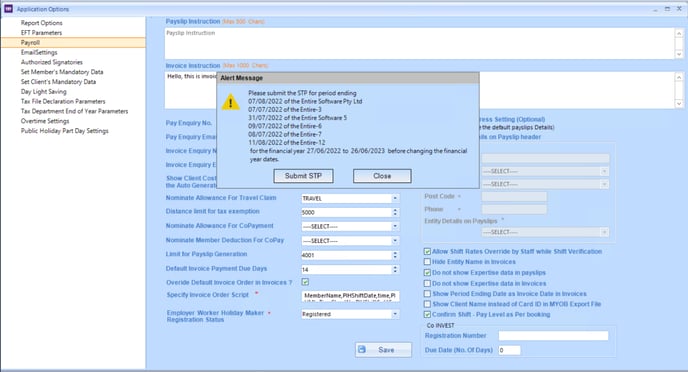The image size is (688, 372).
Task: Open Public Holiday Part Day Settings
Action: coord(64,131)
